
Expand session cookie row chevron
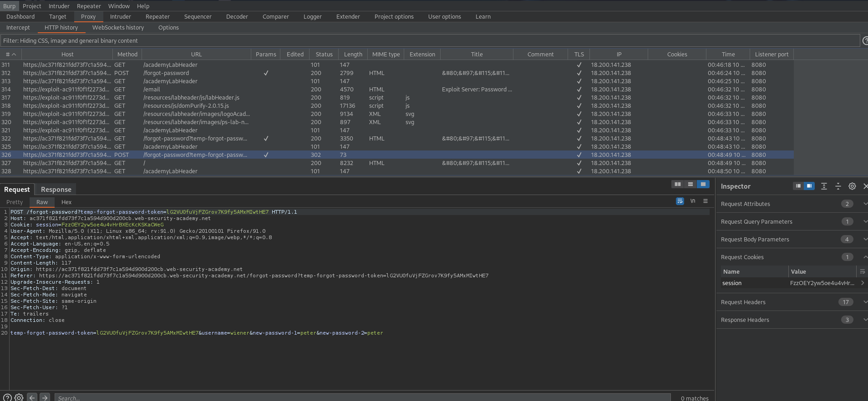862,283
